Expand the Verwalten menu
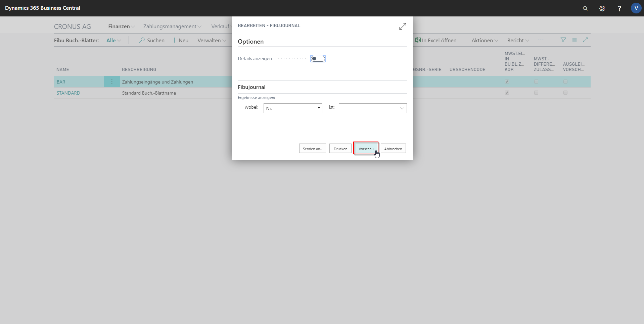644x324 pixels. pos(212,40)
